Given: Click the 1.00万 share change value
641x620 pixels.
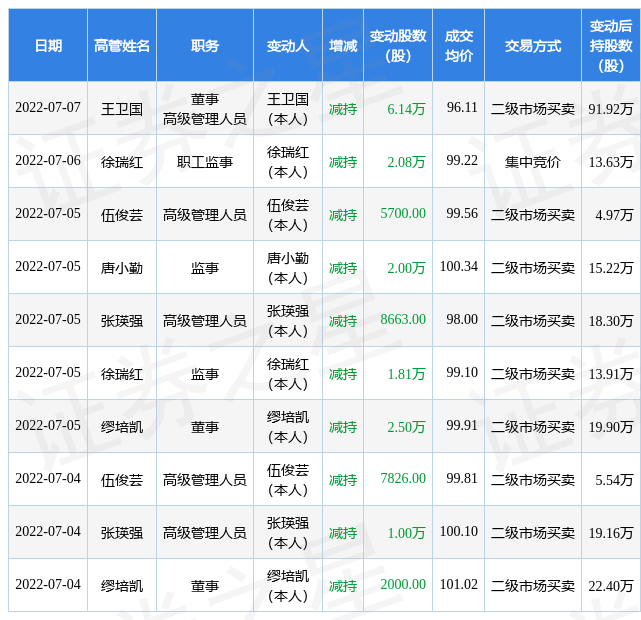Looking at the screenshot, I should 406,533.
